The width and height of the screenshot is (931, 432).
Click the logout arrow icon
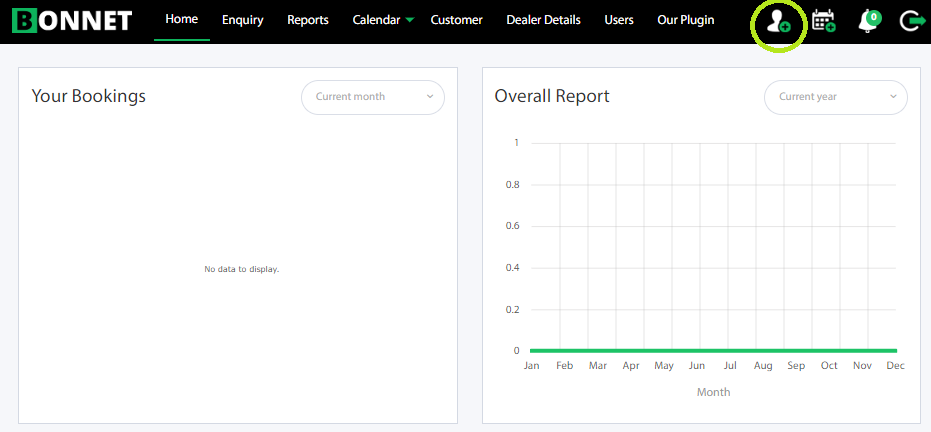[910, 21]
